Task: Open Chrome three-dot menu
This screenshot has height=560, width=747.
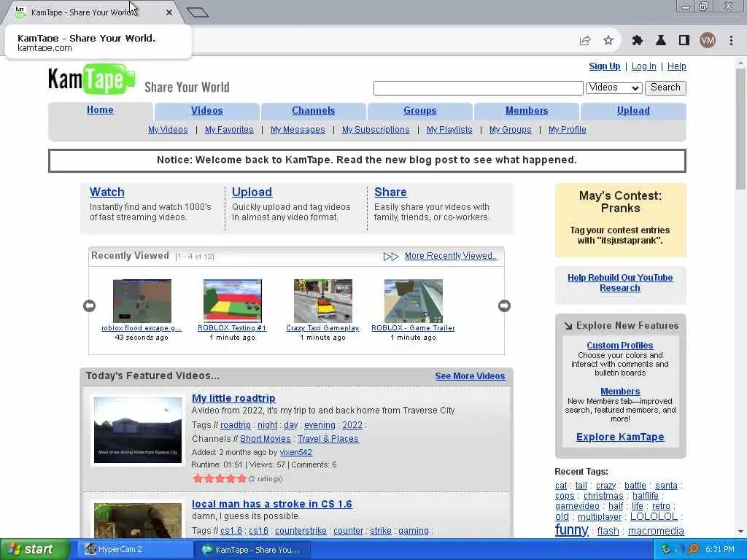Action: 731,41
